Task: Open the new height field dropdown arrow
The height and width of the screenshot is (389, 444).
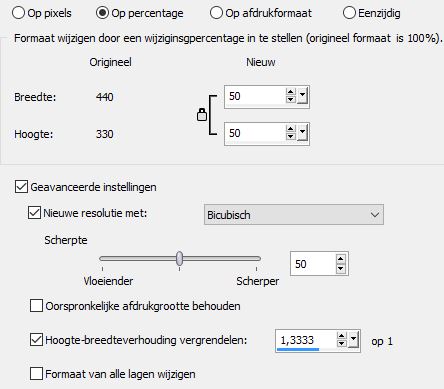Action: 302,133
